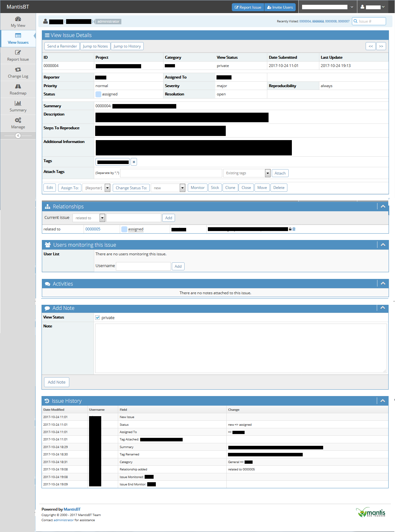Open the Assign To [Reporter] dropdown

pos(96,188)
